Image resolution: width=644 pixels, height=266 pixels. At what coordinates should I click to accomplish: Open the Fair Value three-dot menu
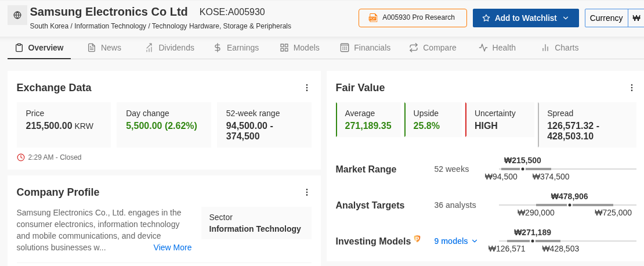(632, 88)
